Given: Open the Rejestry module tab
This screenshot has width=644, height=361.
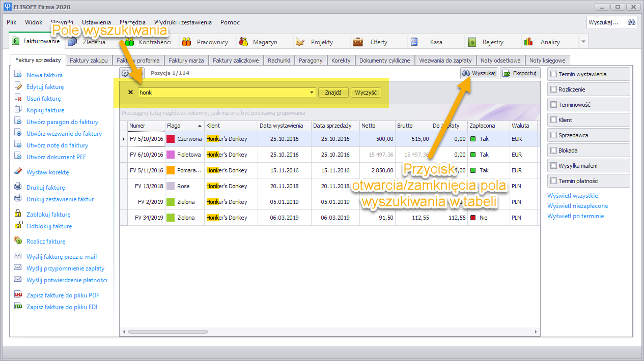Looking at the screenshot, I should point(492,42).
